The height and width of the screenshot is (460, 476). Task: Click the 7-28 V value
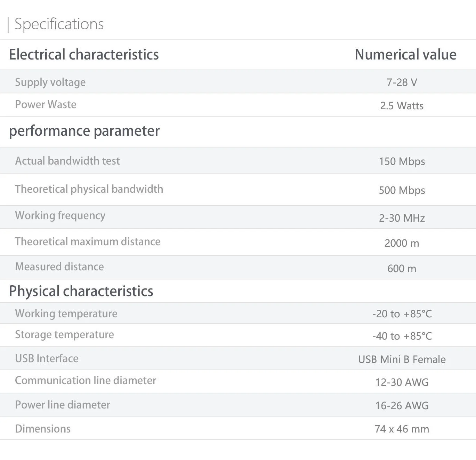(x=402, y=82)
